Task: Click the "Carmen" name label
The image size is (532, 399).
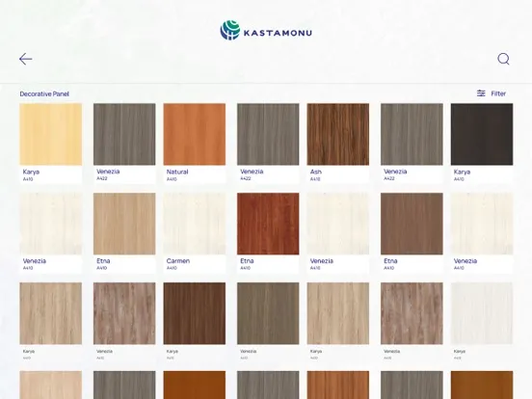Action: pyautogui.click(x=178, y=261)
